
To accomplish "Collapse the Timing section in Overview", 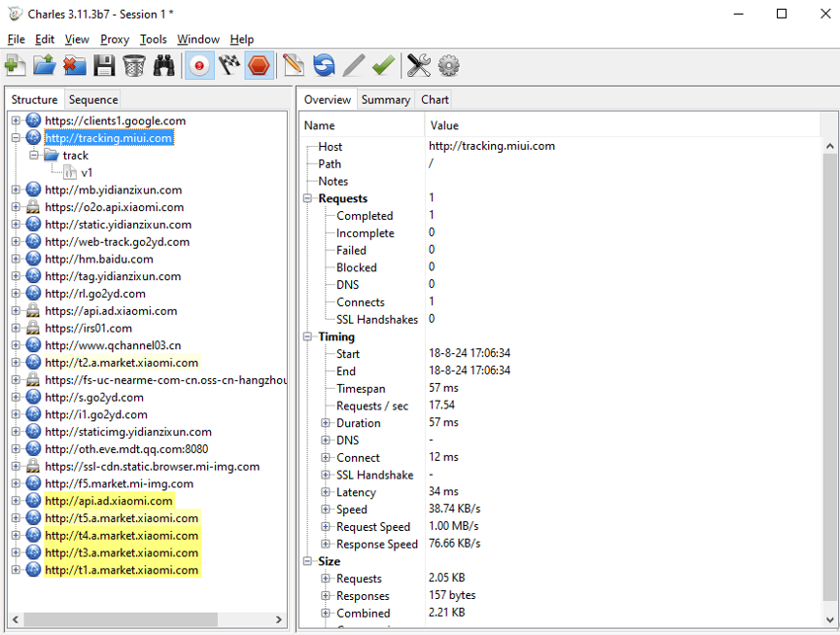I will (307, 336).
